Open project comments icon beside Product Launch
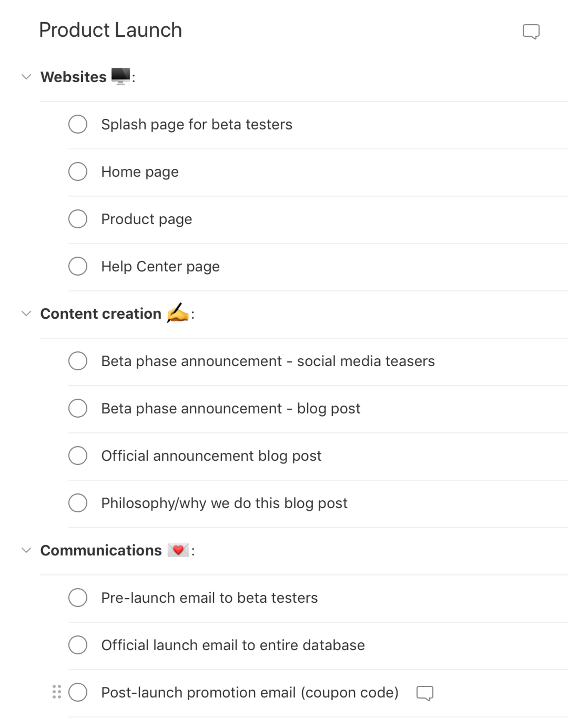 [x=531, y=32]
